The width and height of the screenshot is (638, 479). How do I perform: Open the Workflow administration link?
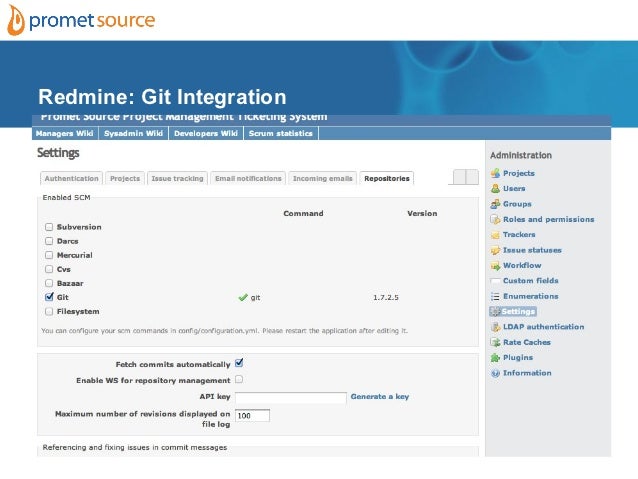(522, 265)
